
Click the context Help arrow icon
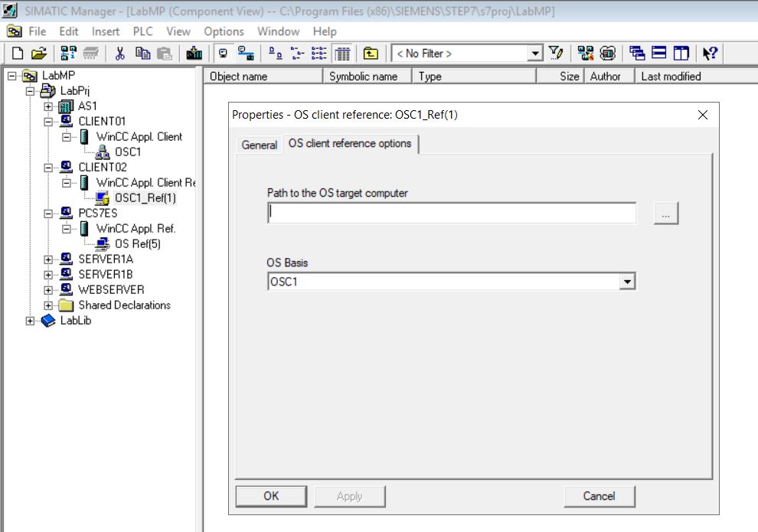[x=710, y=53]
